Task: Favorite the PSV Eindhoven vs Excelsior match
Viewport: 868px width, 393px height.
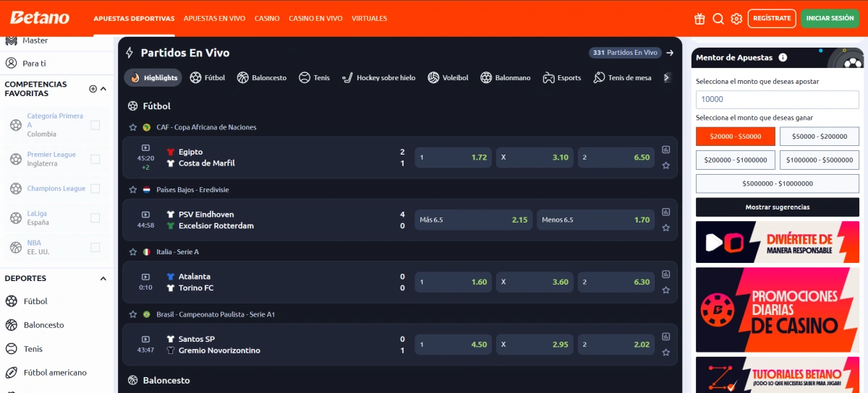Action: click(665, 228)
